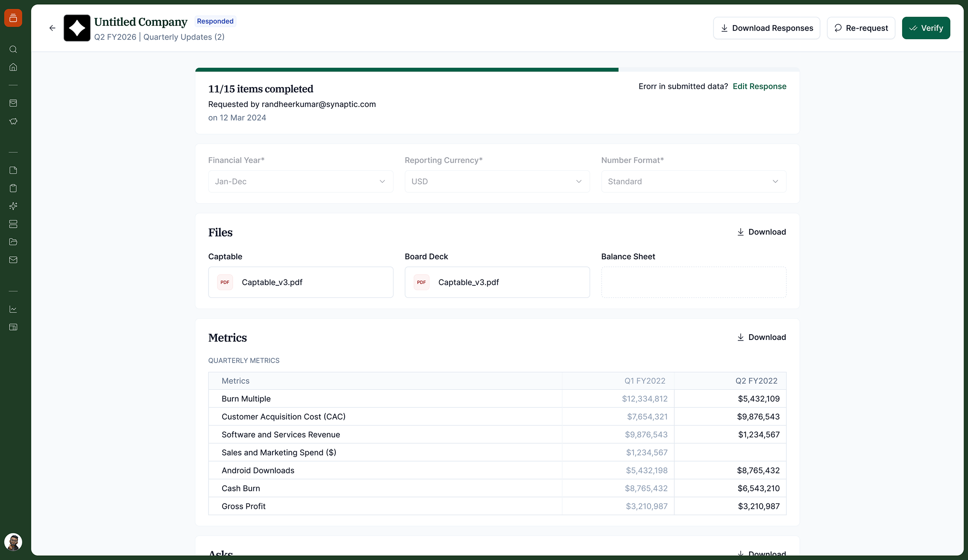
Task: Click the Responded status badge
Action: click(x=215, y=21)
